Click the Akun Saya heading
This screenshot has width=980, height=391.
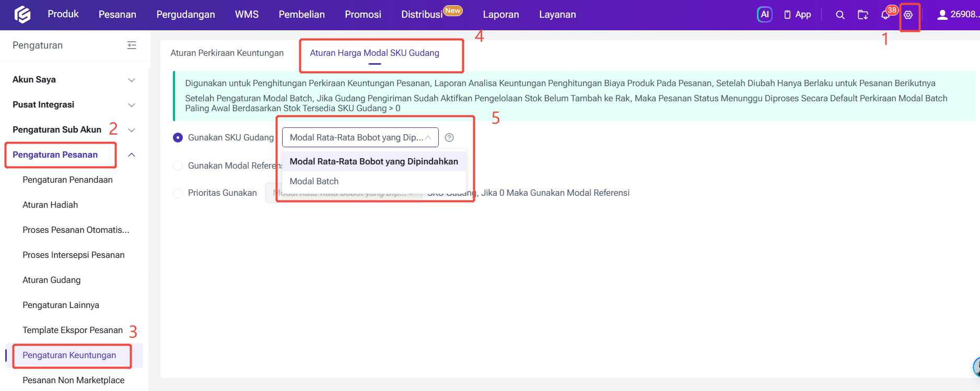coord(34,79)
